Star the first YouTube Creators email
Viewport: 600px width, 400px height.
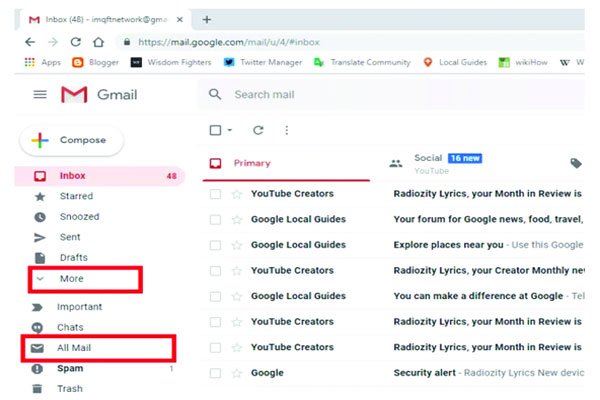coord(237,194)
